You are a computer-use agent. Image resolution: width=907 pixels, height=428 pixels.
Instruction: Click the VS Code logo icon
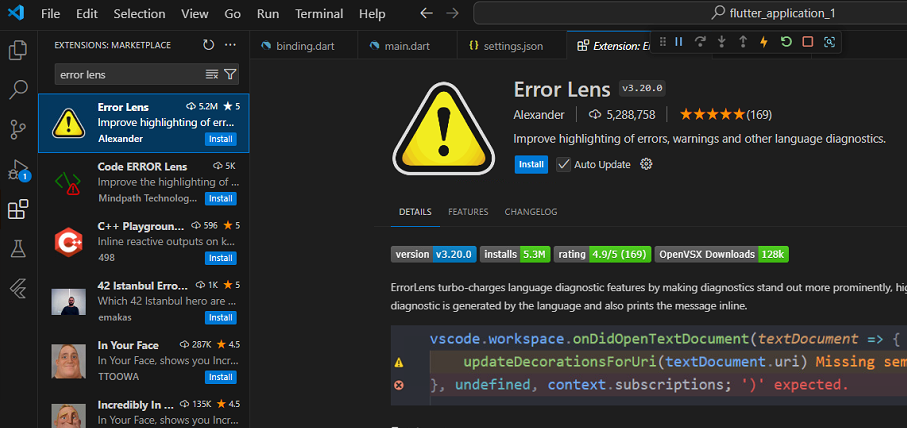pos(16,13)
